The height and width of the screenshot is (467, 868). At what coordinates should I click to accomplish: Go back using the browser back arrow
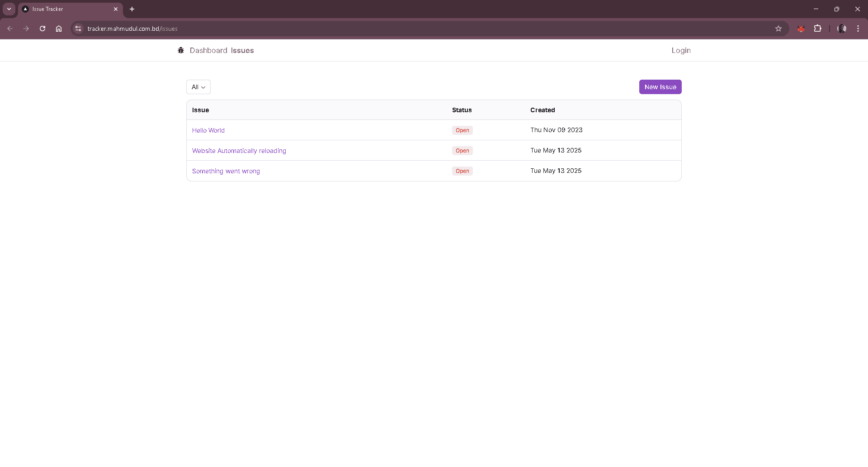(10, 29)
